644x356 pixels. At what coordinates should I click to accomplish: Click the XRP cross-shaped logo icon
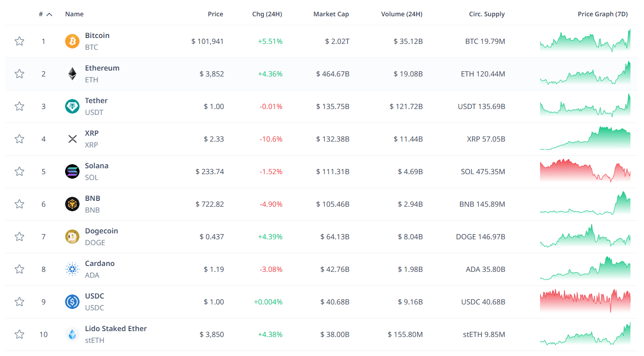(x=72, y=139)
